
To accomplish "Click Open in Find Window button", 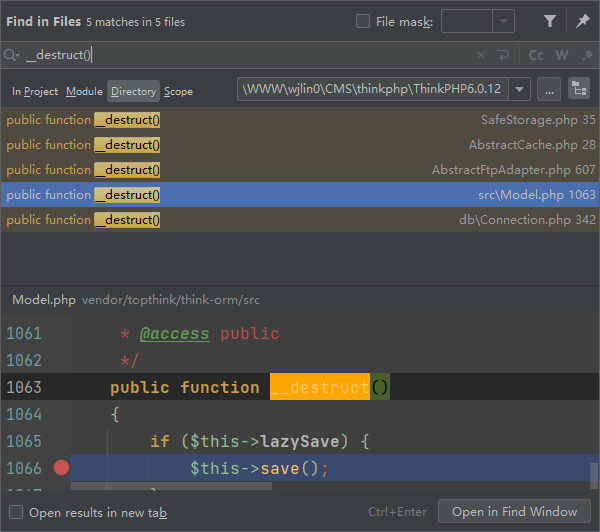I will [514, 511].
